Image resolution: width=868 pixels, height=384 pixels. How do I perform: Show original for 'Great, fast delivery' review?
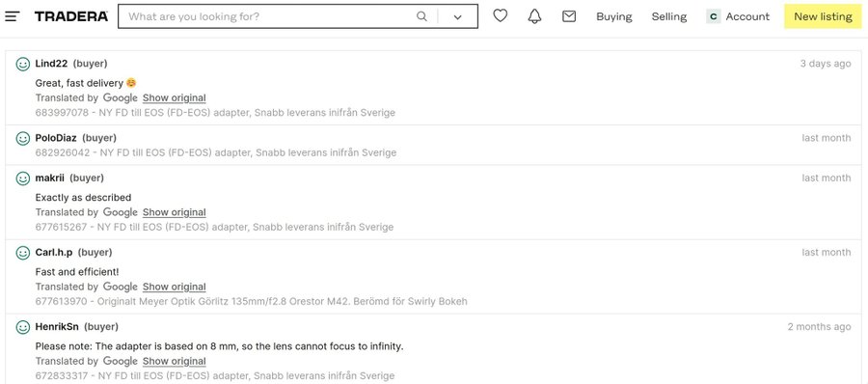click(175, 98)
